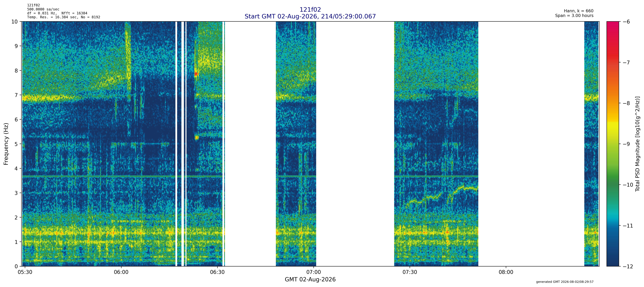644x287 pixels.
Task: Click the "07:30" time axis tick
Action: pos(410,272)
